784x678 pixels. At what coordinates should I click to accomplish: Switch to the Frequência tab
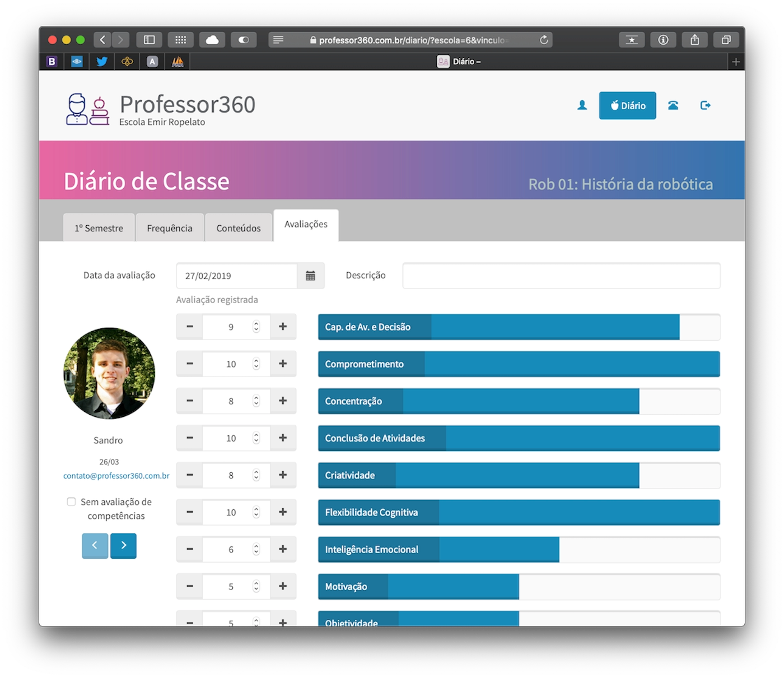coord(170,228)
